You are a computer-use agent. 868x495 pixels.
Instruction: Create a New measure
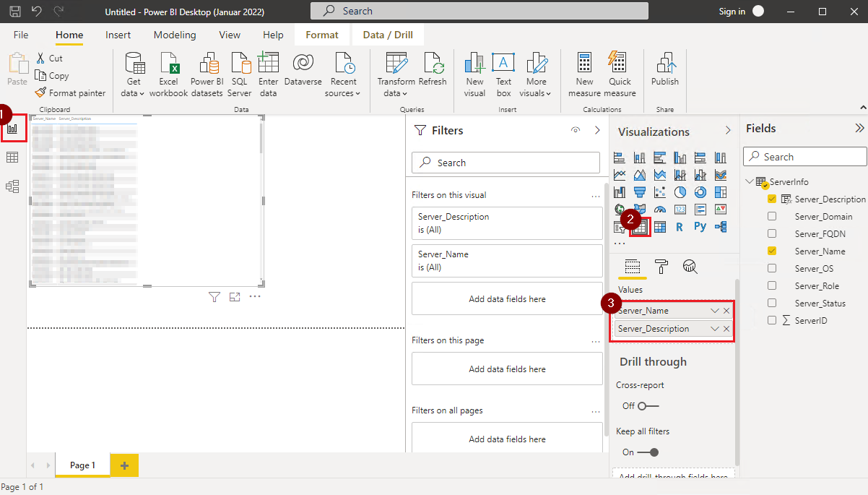point(584,74)
